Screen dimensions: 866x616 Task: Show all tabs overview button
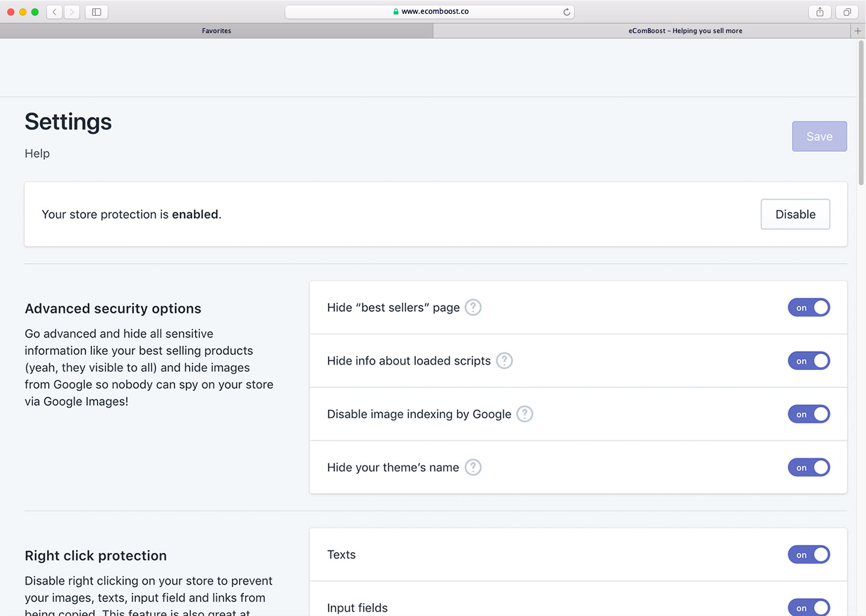(x=847, y=11)
